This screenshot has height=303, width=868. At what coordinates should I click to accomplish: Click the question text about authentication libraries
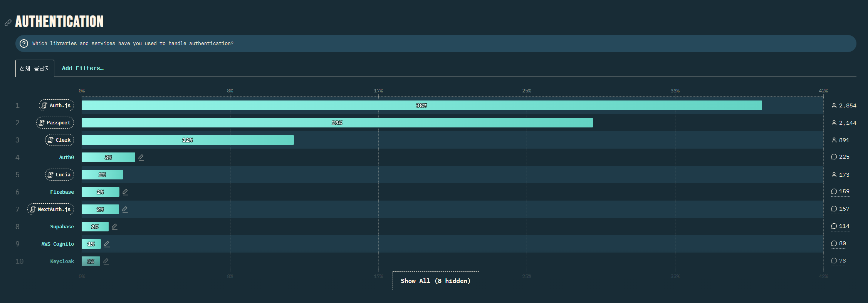point(133,44)
